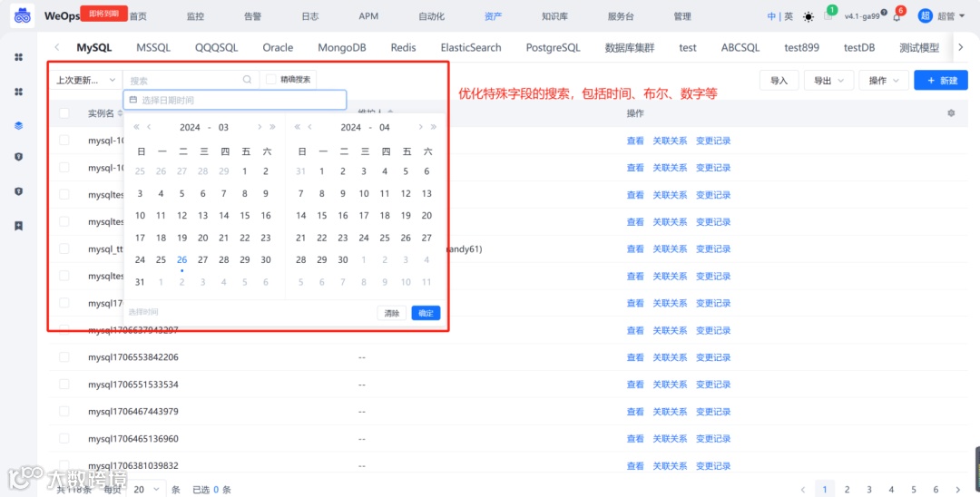Image resolution: width=980 pixels, height=497 pixels.
Task: Open the 超管 user menu arrow
Action: pyautogui.click(x=961, y=17)
